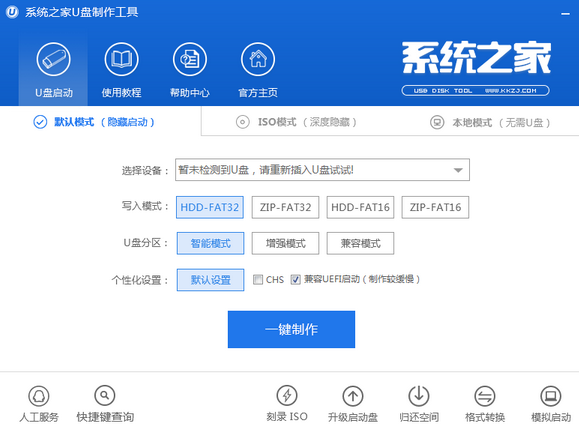The height and width of the screenshot is (424, 579).
Task: Launch the 刻录 ISO burn tool
Action: tap(287, 396)
